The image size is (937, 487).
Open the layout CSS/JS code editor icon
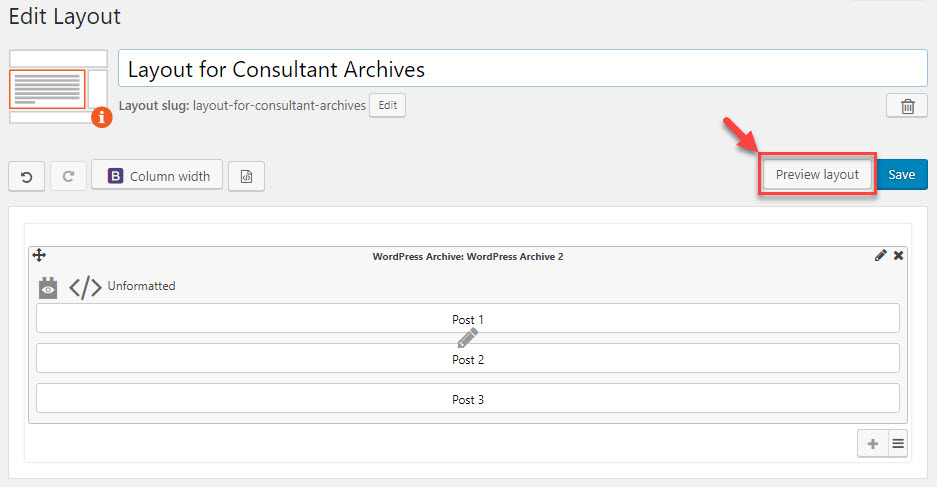pyautogui.click(x=246, y=176)
